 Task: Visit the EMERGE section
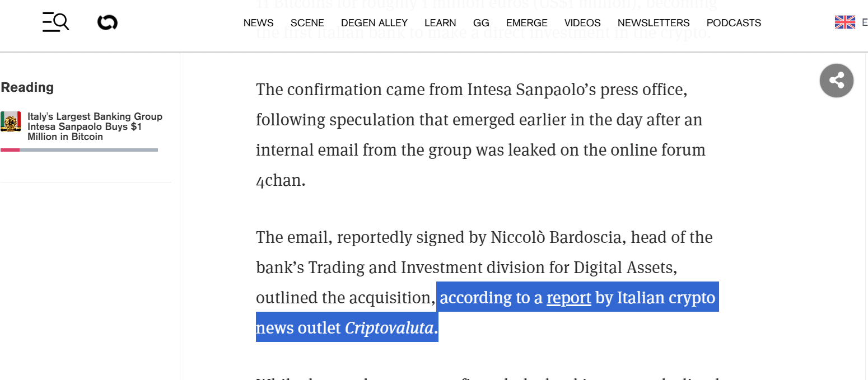(x=526, y=23)
